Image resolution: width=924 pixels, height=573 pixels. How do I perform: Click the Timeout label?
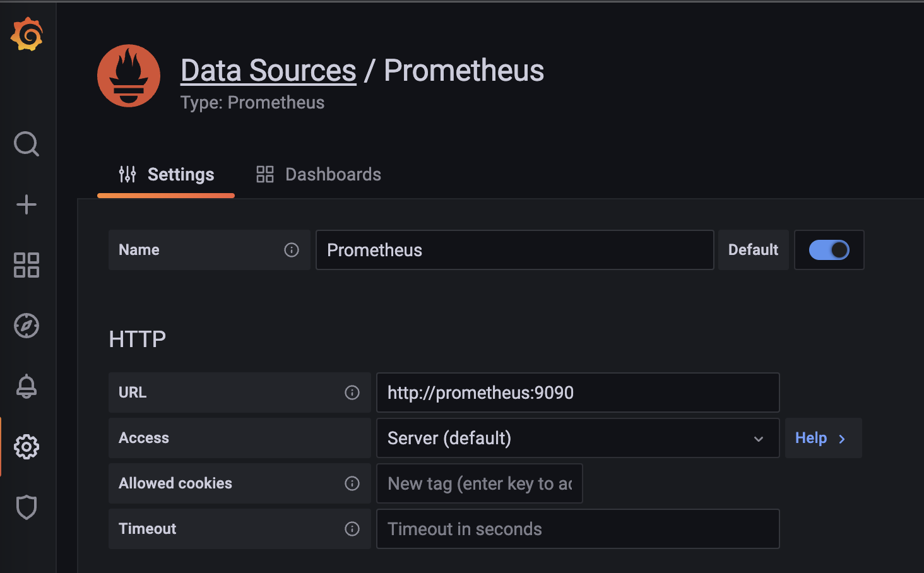tap(148, 529)
